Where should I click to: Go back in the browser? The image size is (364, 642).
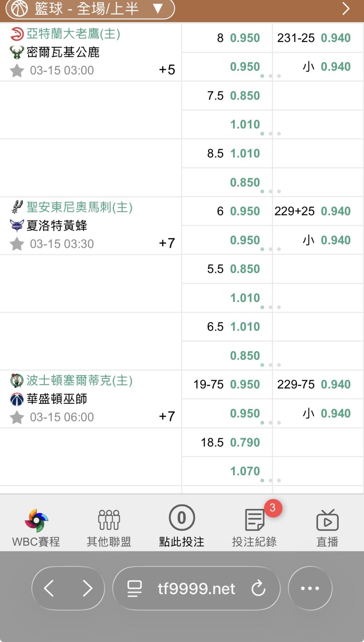click(49, 588)
